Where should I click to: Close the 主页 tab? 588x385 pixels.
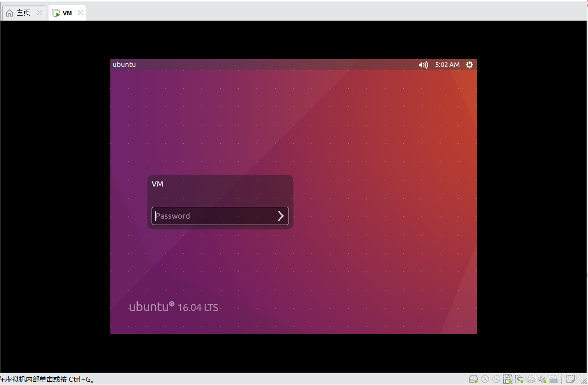pyautogui.click(x=39, y=13)
